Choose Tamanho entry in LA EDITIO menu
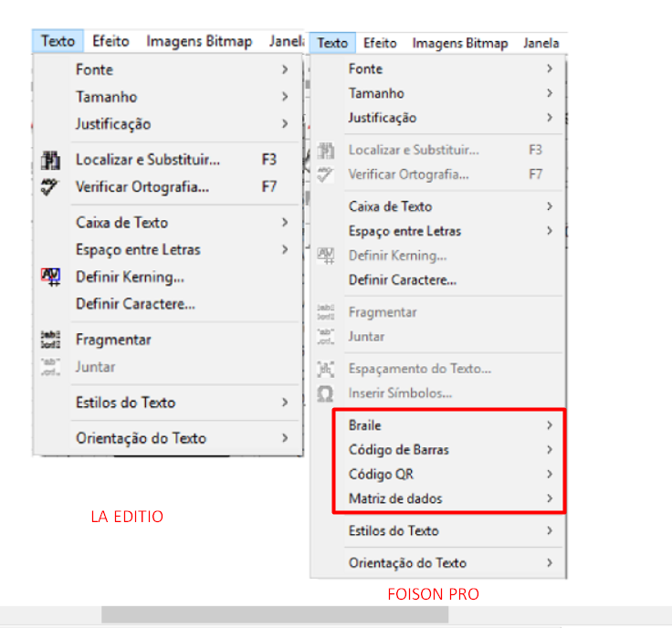Screen dimensions: 672x628 click(x=168, y=97)
